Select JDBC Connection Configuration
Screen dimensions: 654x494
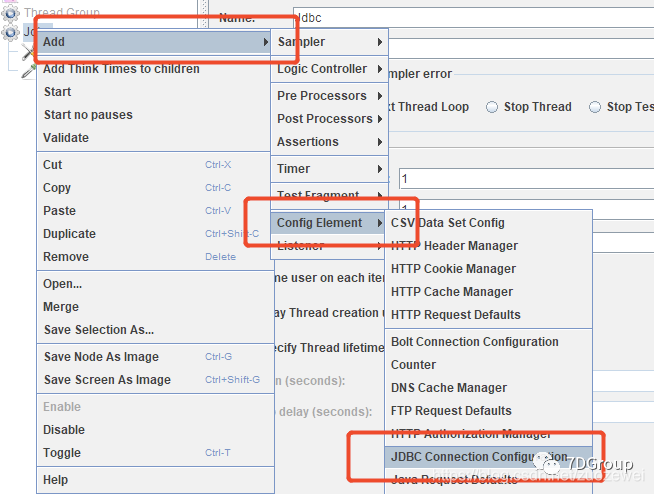click(x=489, y=457)
